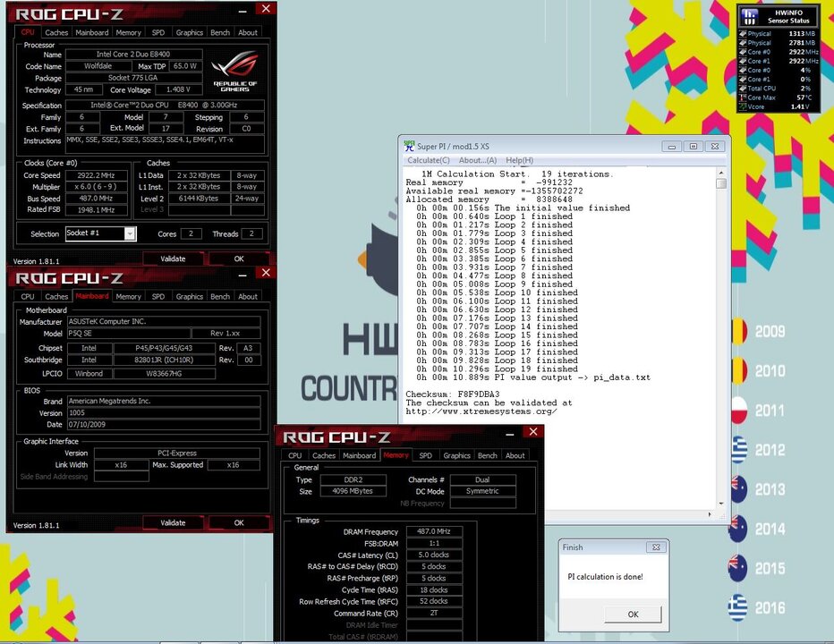This screenshot has height=644, width=834.
Task: Click the HWiNFO Sensor Status logo icon
Action: (x=749, y=16)
